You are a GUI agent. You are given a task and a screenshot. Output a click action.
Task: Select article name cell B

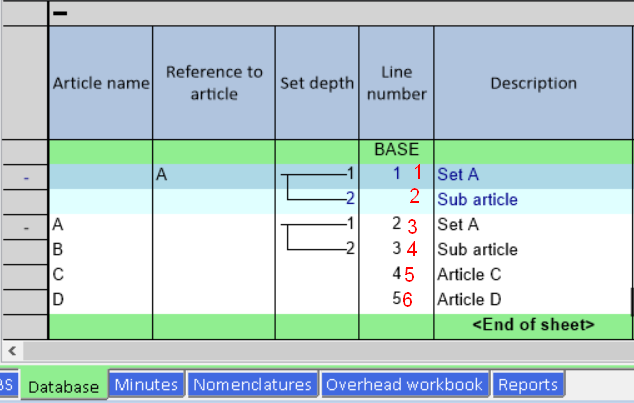(100, 249)
